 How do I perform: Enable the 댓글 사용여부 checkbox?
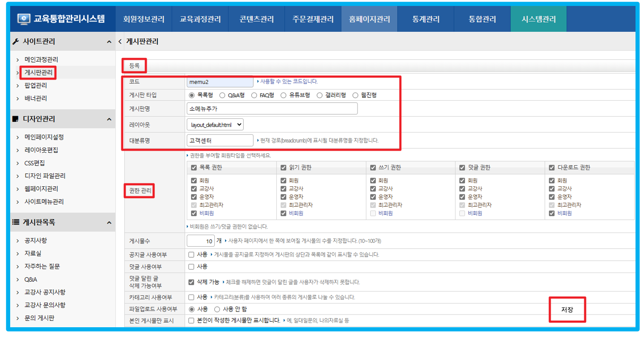[x=191, y=267]
